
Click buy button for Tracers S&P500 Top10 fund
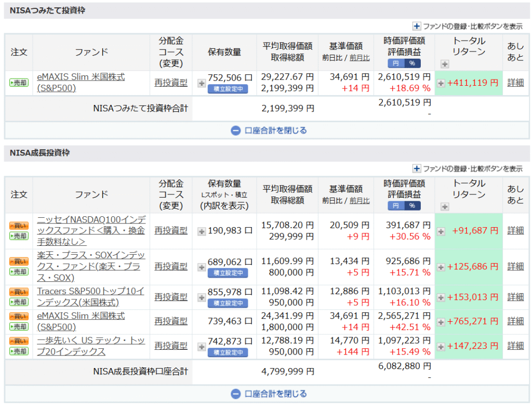(19, 292)
